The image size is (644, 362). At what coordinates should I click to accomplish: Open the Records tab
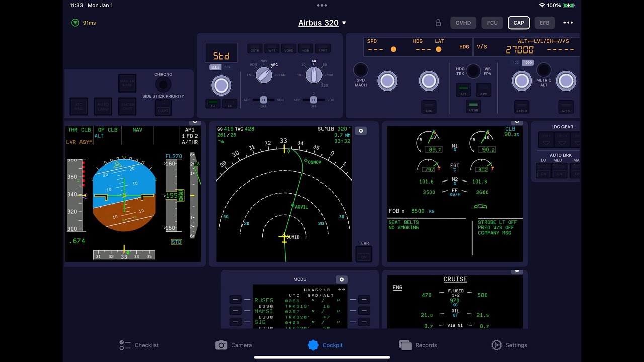pyautogui.click(x=418, y=345)
